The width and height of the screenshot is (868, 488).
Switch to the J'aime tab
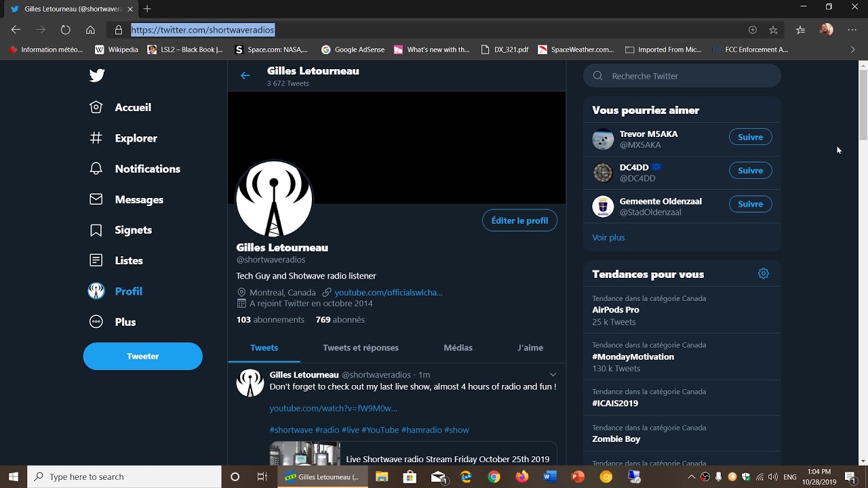click(x=530, y=348)
